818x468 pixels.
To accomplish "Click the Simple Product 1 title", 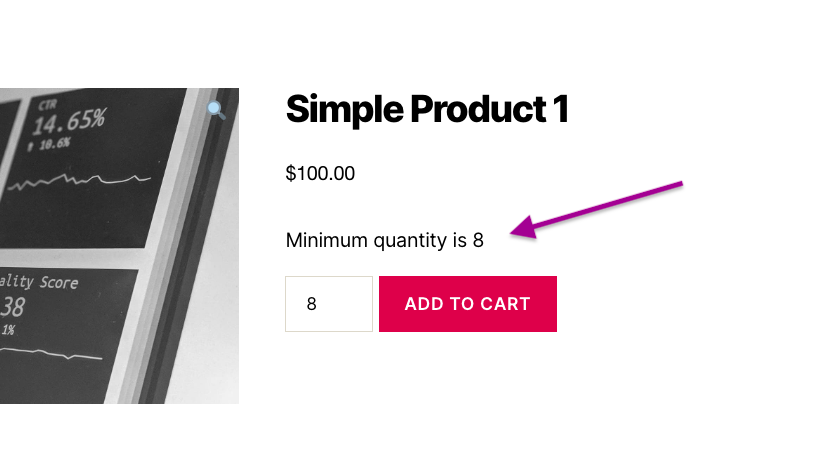I will (427, 109).
